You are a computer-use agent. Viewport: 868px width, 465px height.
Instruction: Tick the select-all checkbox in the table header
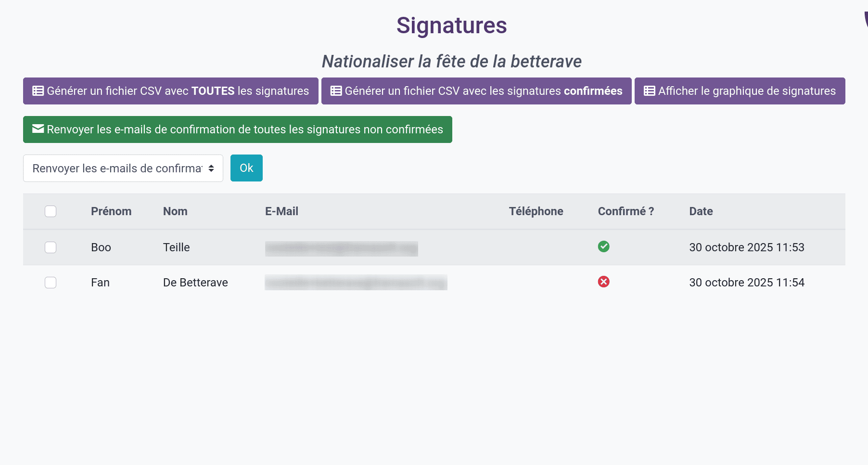tap(51, 211)
